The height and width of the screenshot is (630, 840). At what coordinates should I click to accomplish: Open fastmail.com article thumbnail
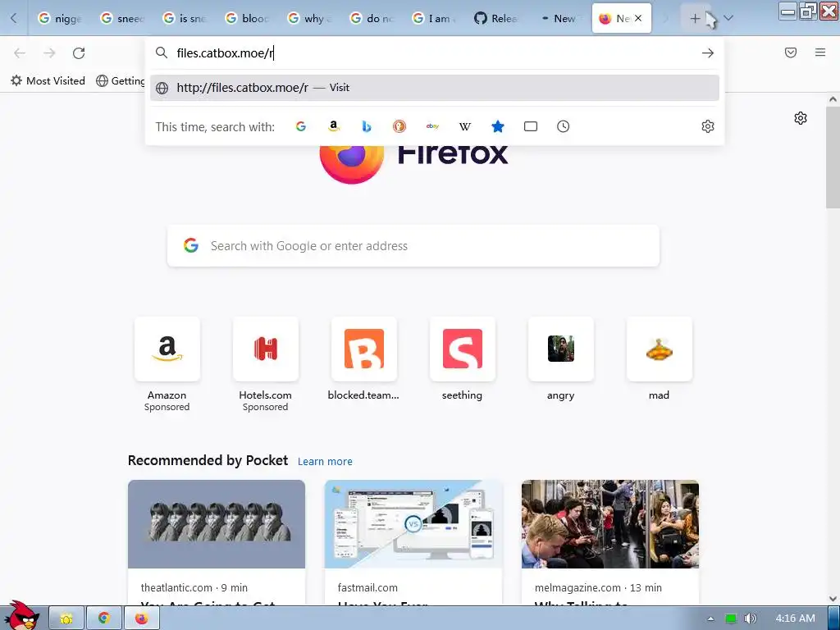click(x=413, y=524)
